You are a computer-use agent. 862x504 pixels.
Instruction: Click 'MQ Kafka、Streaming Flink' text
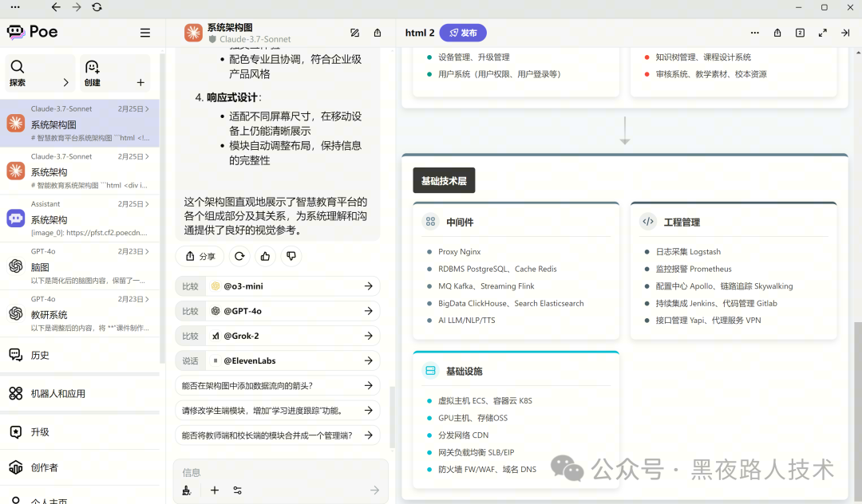(x=487, y=286)
